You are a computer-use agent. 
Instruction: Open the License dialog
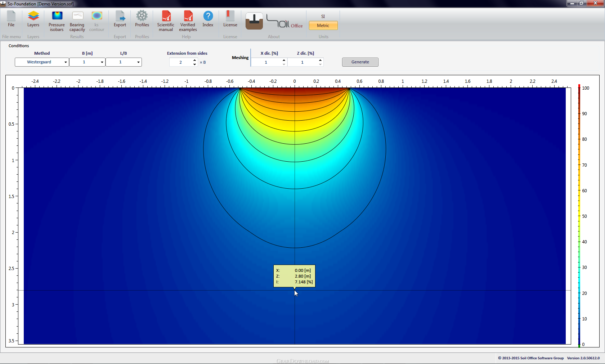[230, 19]
